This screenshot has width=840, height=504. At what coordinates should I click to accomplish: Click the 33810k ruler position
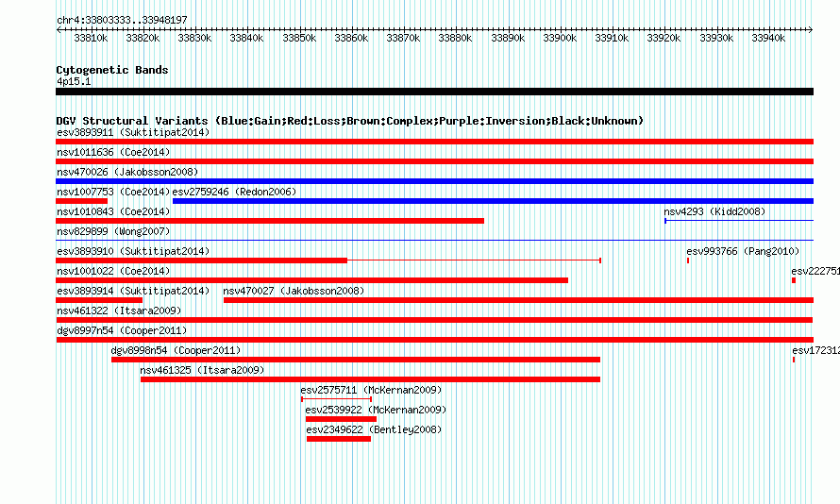[91, 38]
